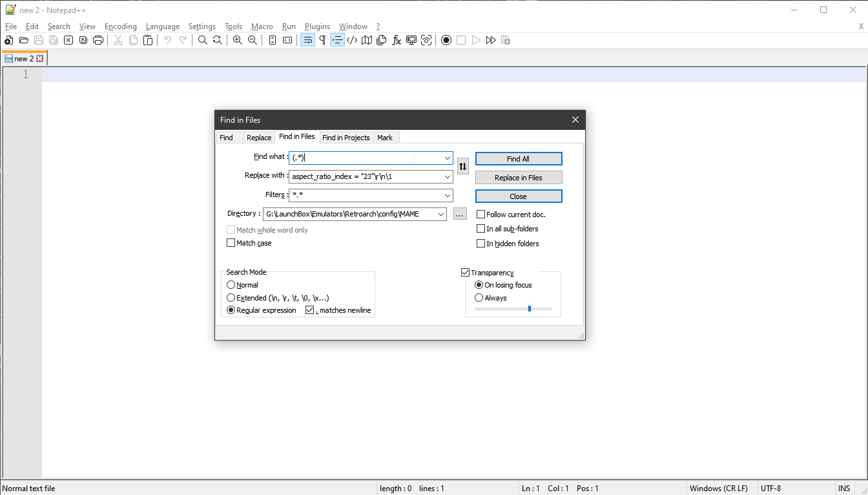Click the Zoom In toolbar icon

point(238,40)
